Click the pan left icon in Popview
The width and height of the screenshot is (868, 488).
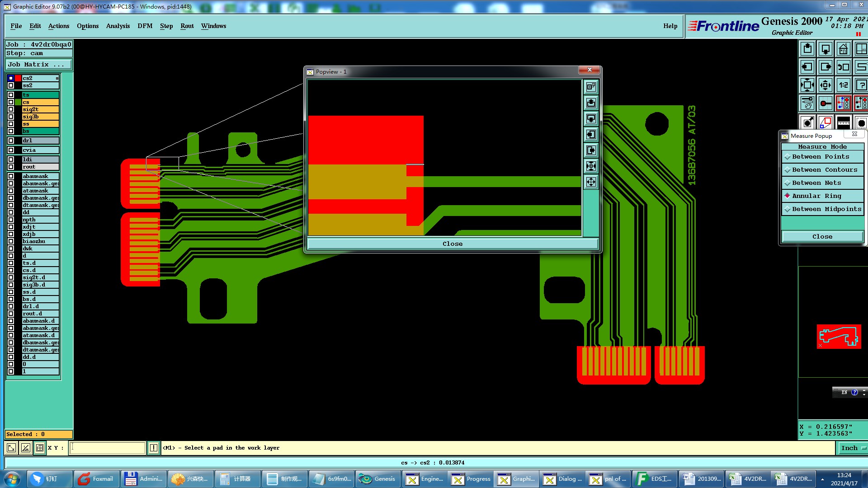pyautogui.click(x=591, y=135)
